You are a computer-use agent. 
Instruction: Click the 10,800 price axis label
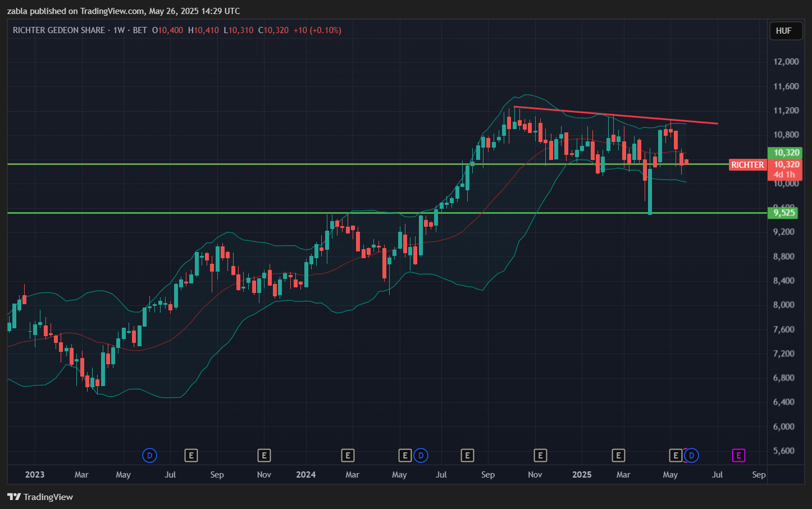tap(786, 135)
